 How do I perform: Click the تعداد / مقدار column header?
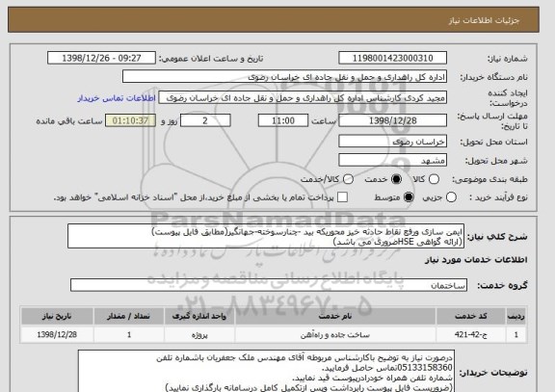pos(129,316)
